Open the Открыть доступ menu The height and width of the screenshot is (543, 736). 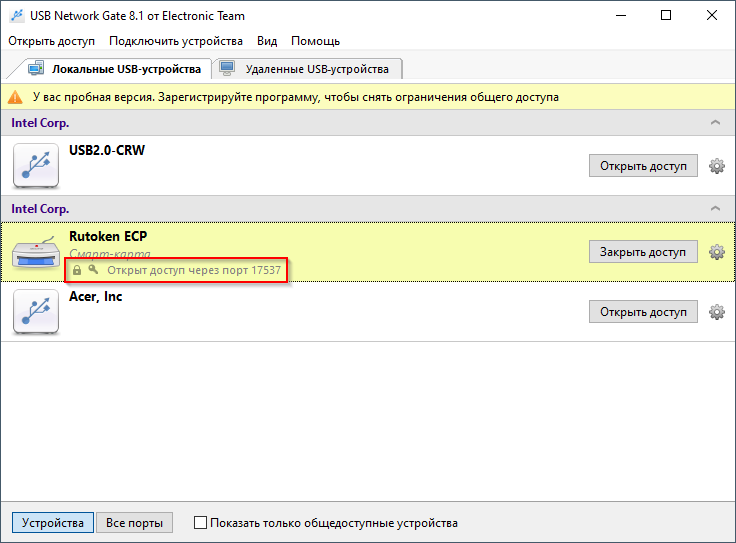tap(52, 41)
